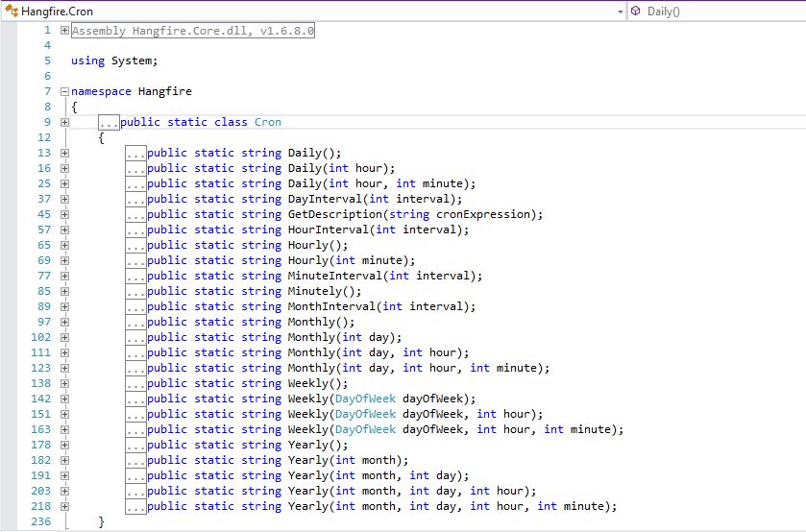Click the MinuteInterval method name

335,276
